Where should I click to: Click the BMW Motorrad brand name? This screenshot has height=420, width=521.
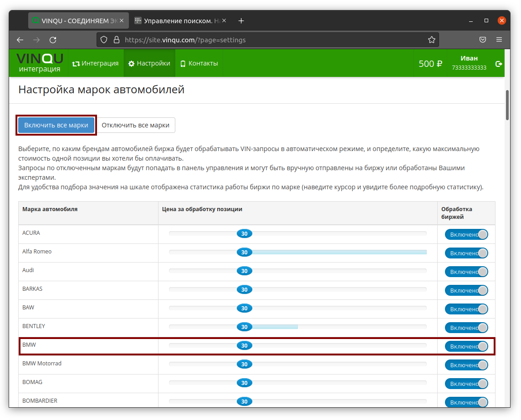click(42, 363)
